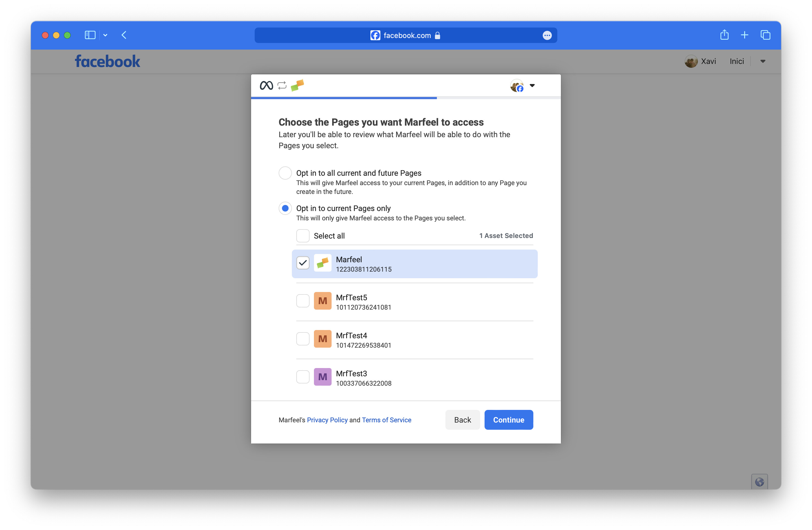Open Marfeel's Terms of Service link
This screenshot has height=530, width=812.
(386, 420)
